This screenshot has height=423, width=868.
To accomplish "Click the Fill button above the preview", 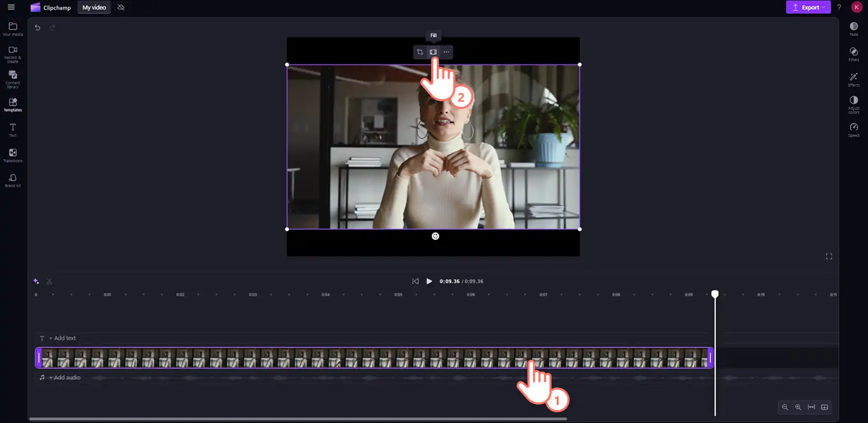I will [433, 52].
